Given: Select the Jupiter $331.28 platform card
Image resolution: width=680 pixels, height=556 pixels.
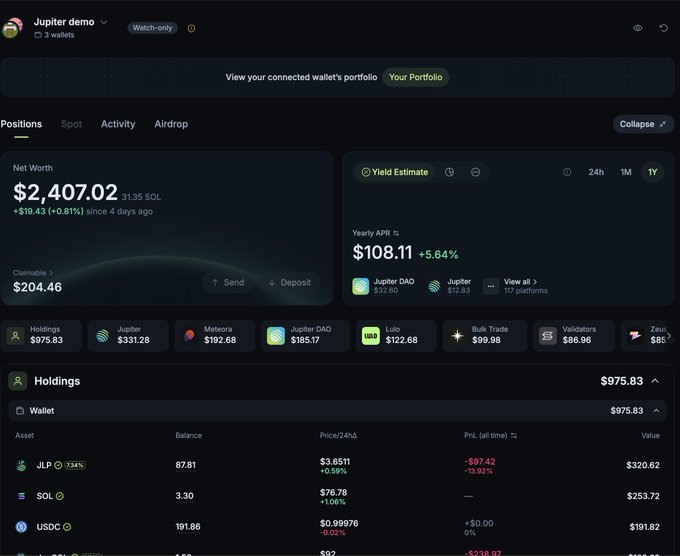Looking at the screenshot, I should click(x=128, y=336).
